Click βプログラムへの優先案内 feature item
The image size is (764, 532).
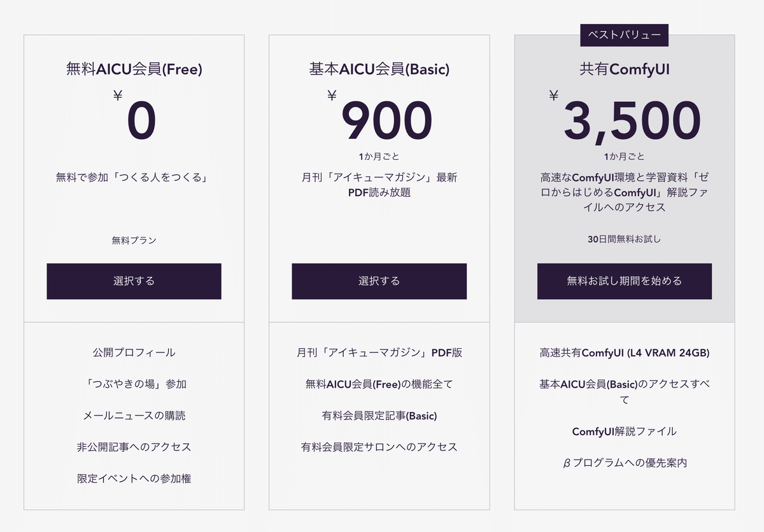[x=625, y=463]
